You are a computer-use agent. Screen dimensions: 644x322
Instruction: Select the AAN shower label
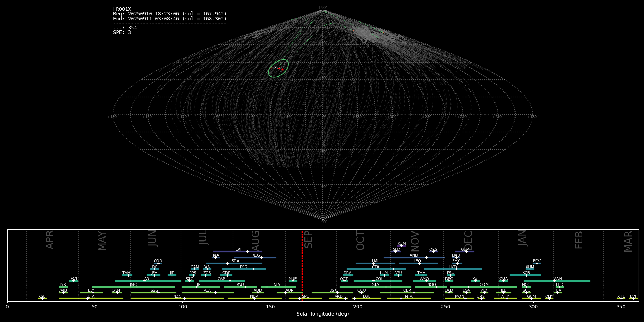558,279
